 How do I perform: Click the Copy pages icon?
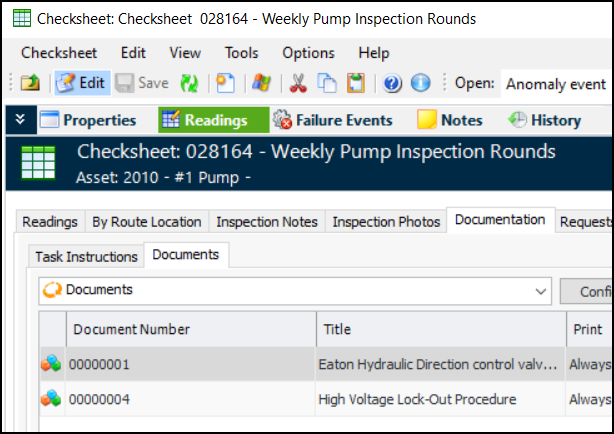(x=327, y=83)
